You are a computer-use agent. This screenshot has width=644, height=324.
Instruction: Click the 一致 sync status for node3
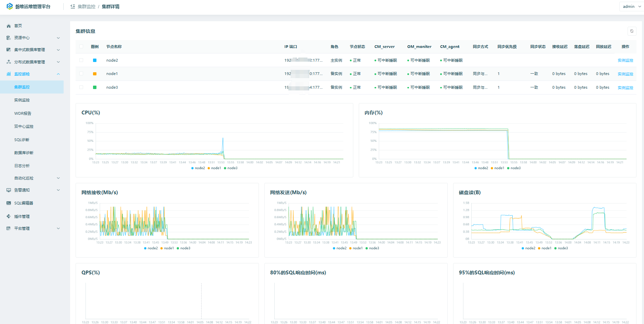534,87
